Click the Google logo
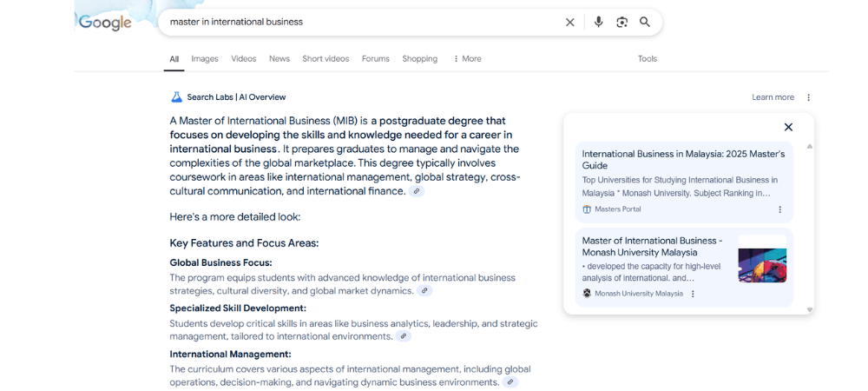This screenshot has height=391, width=868. [x=105, y=23]
